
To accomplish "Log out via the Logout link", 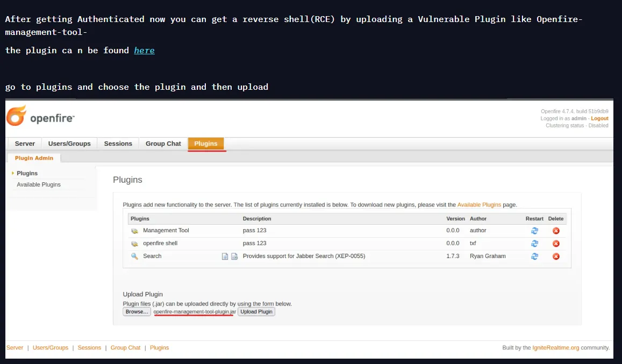I will click(x=599, y=118).
